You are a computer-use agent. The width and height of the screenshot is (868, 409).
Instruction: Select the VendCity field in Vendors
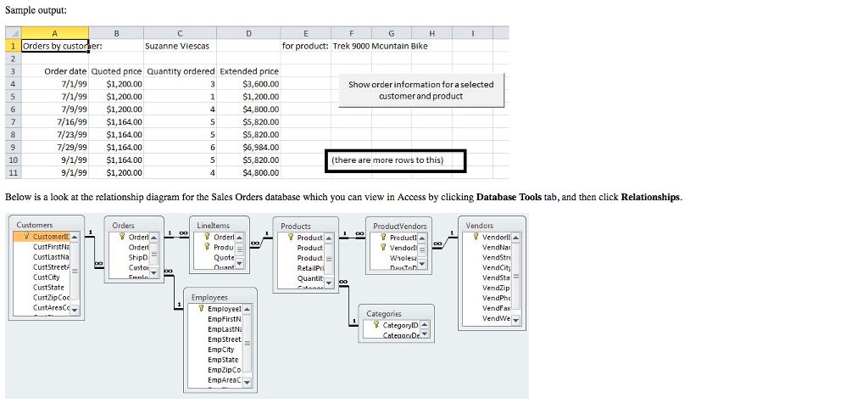[495, 267]
